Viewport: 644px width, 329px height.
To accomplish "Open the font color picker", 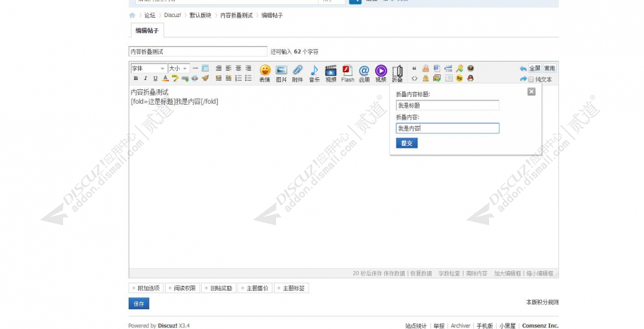I will (165, 78).
